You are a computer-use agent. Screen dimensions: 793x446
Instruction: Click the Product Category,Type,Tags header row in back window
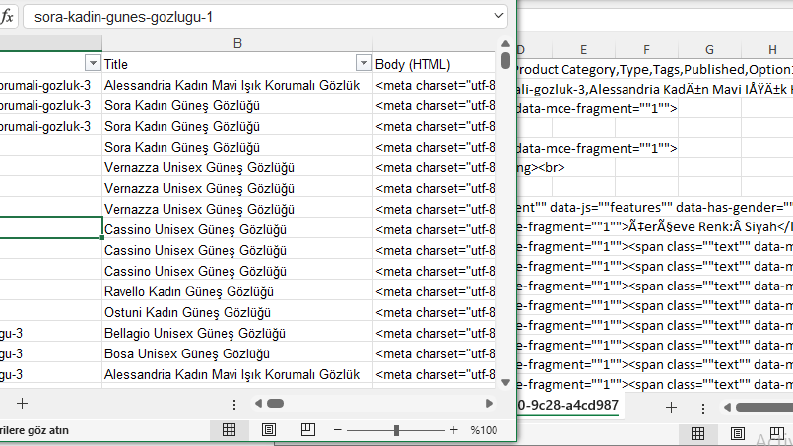pyautogui.click(x=655, y=69)
